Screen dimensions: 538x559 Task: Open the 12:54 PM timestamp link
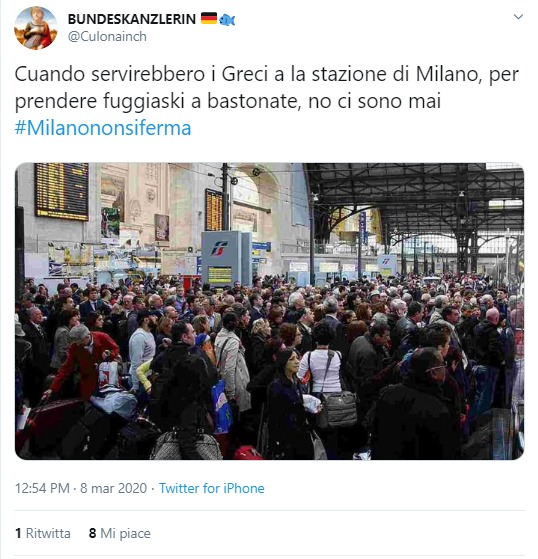point(42,488)
